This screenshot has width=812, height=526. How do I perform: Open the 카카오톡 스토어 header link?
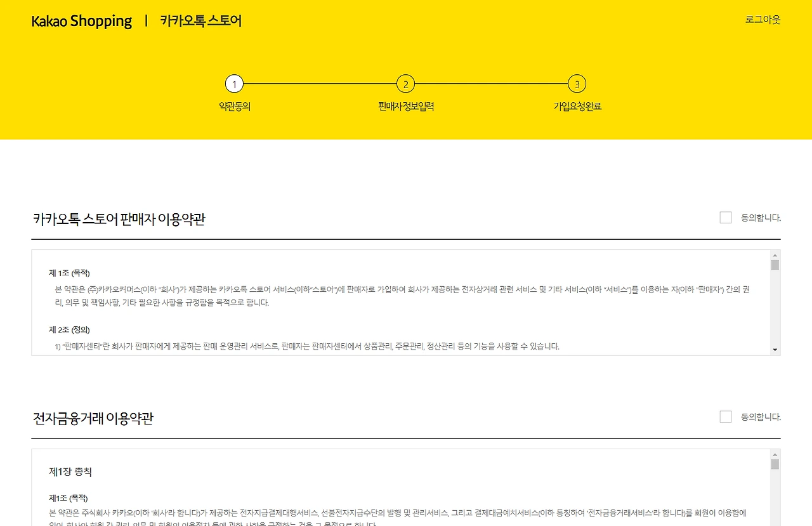click(201, 21)
